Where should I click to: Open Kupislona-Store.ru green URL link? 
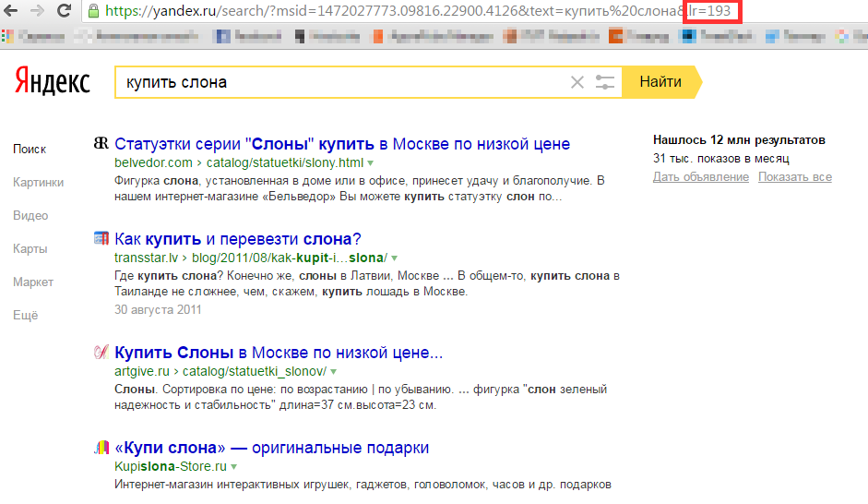171,467
